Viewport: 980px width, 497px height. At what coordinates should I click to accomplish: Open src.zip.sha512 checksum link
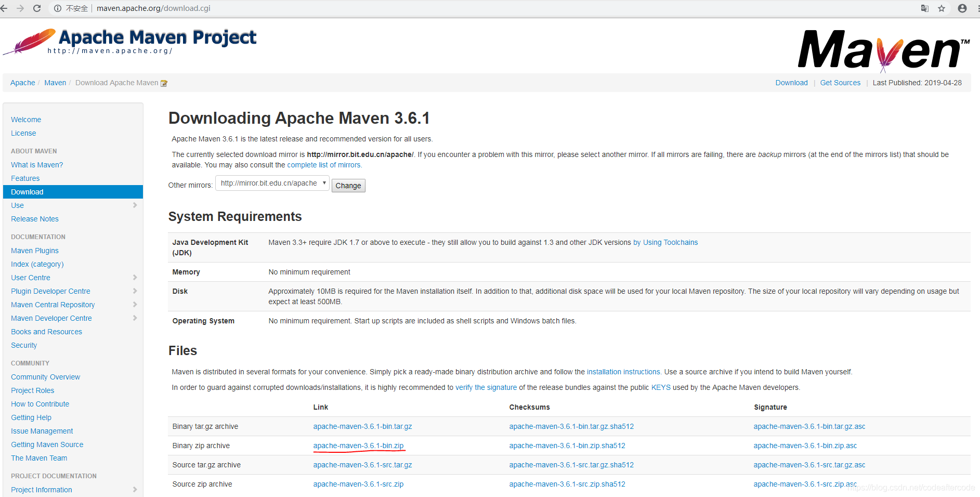567,484
